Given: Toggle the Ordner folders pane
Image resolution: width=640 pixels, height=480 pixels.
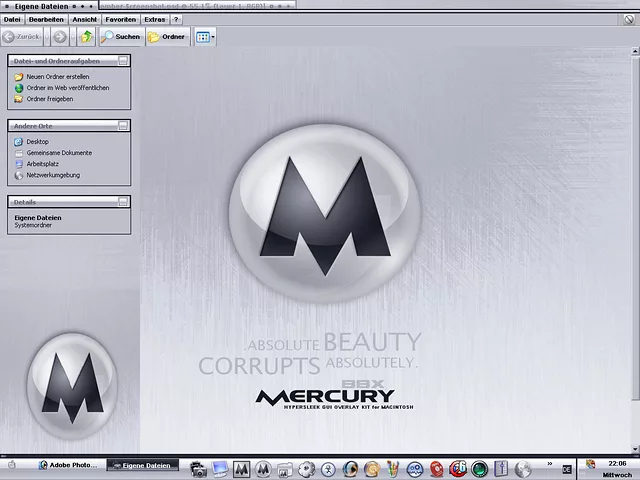Looking at the screenshot, I should [x=167, y=37].
